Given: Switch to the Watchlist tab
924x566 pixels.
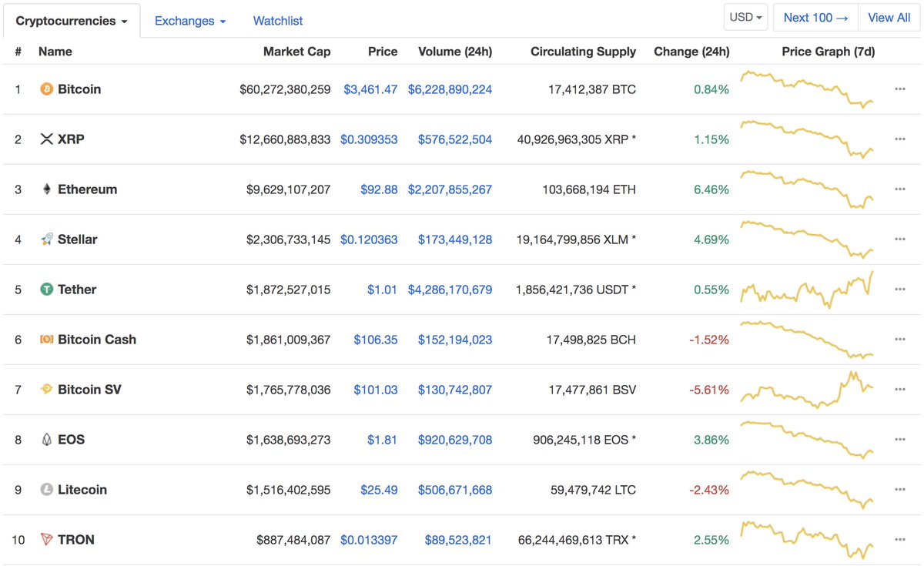Looking at the screenshot, I should pyautogui.click(x=278, y=21).
